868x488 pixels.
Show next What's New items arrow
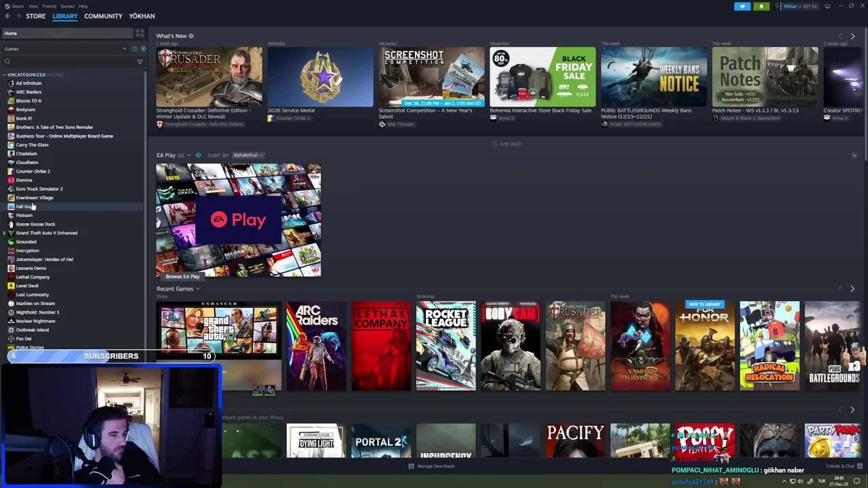point(852,36)
